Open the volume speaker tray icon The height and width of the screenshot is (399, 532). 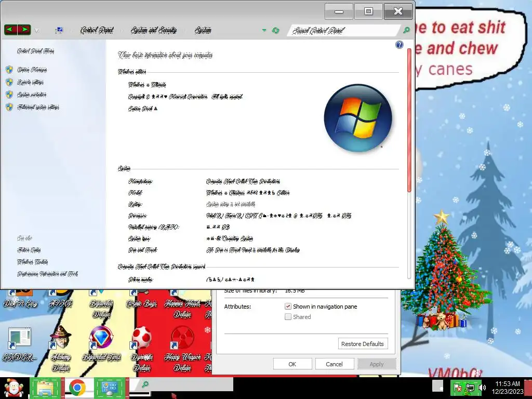(x=482, y=388)
